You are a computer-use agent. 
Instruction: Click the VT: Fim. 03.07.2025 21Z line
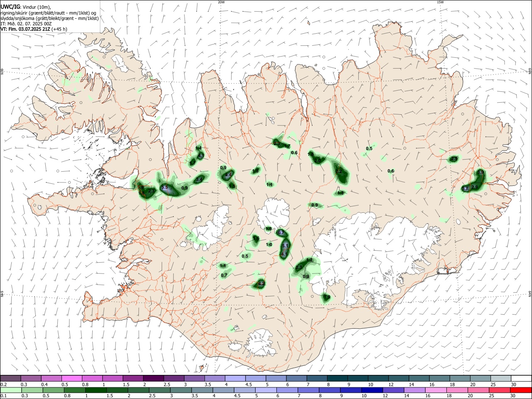(26, 29)
